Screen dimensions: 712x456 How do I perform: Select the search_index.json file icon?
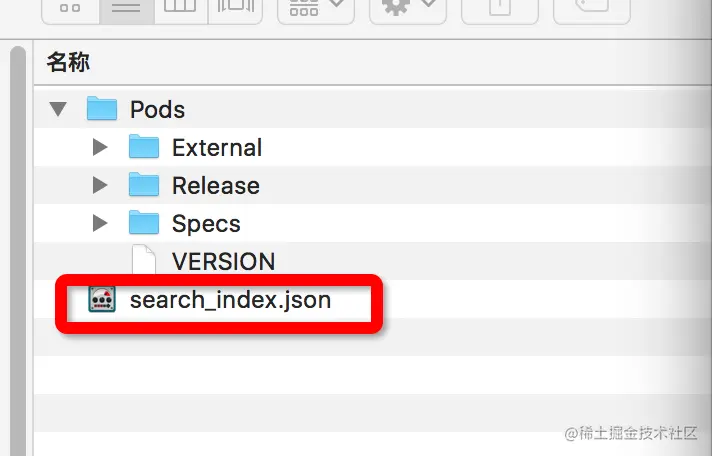pos(102,299)
